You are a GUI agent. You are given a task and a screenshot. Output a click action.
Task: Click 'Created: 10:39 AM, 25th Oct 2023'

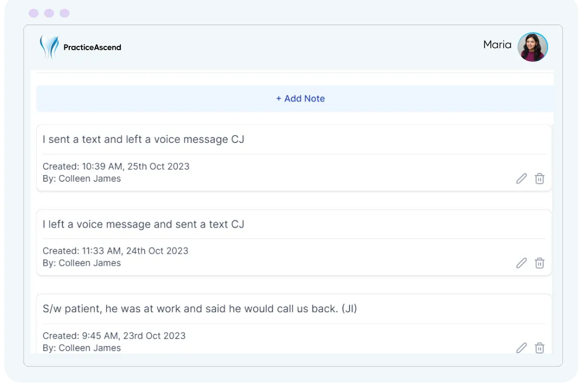coord(116,166)
